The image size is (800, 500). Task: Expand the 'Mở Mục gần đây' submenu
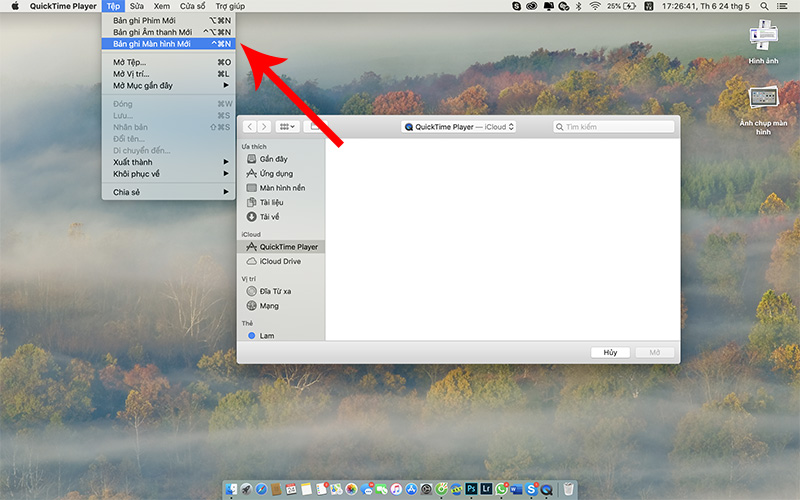[168, 86]
